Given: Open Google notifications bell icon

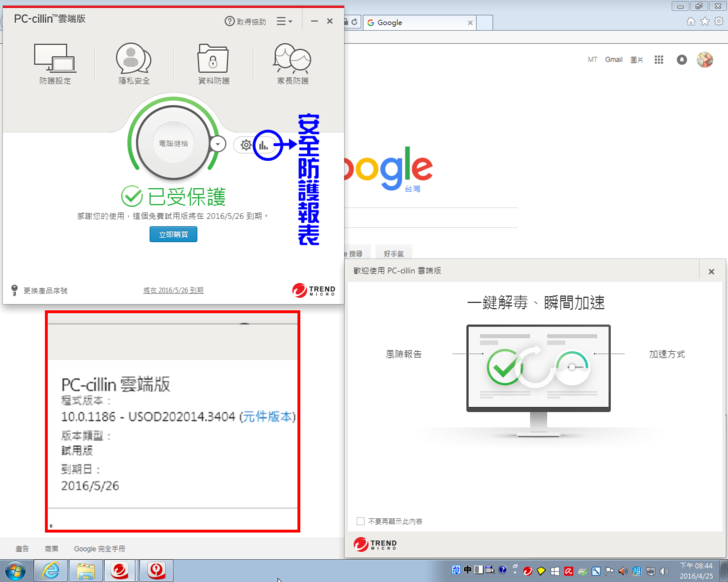Looking at the screenshot, I should (x=681, y=60).
